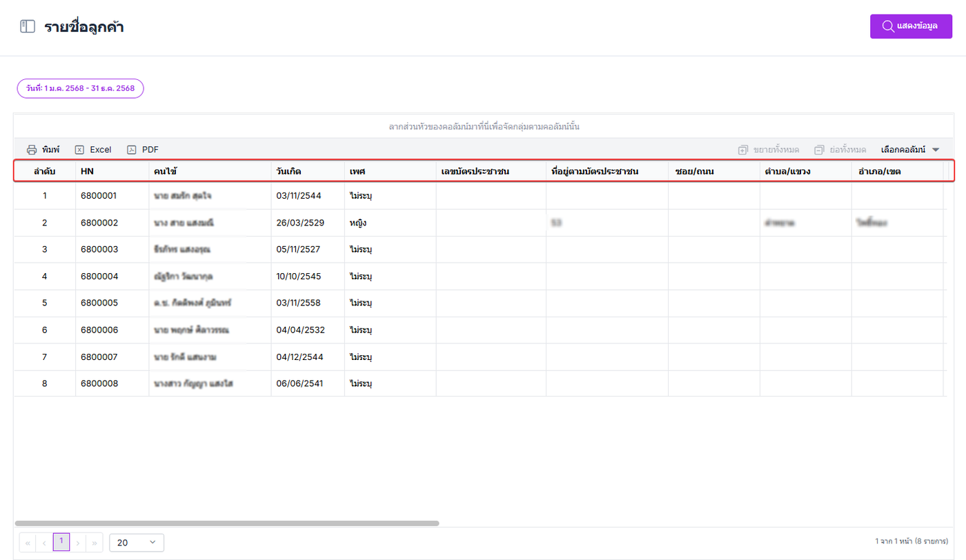Click birth date 03/11/2558
966x560 pixels.
(298, 303)
